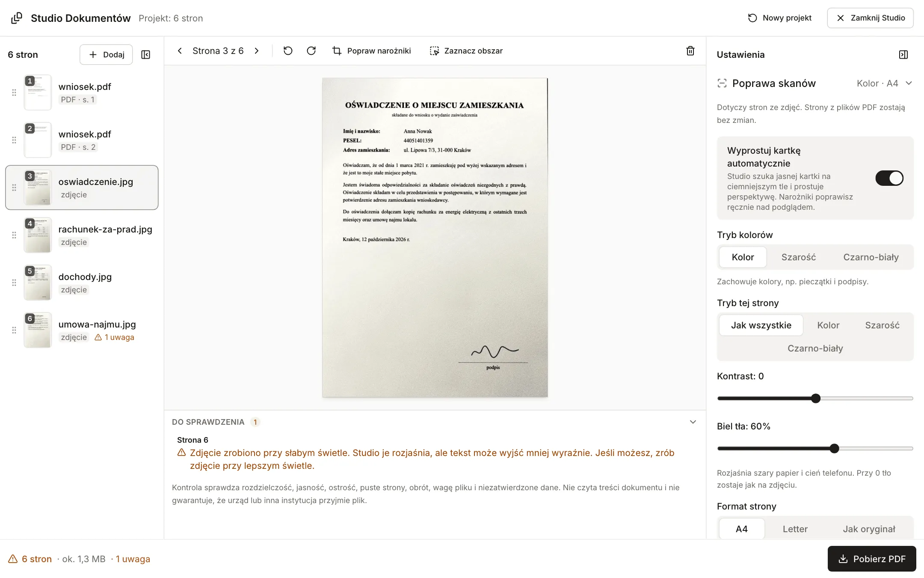Click the warning icon in bottom status bar
924x578 pixels.
coord(13,559)
